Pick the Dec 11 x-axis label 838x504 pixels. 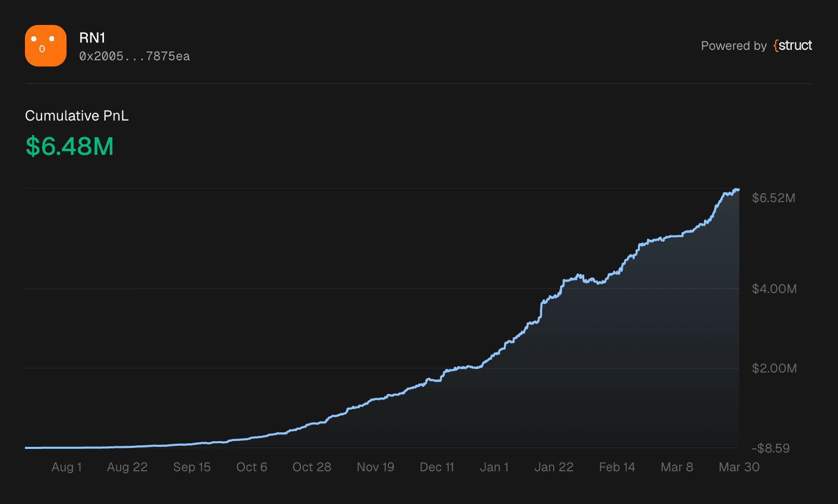(x=437, y=467)
